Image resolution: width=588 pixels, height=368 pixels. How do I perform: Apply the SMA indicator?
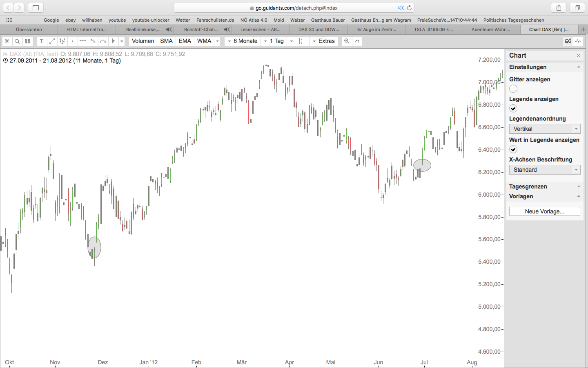coord(166,41)
